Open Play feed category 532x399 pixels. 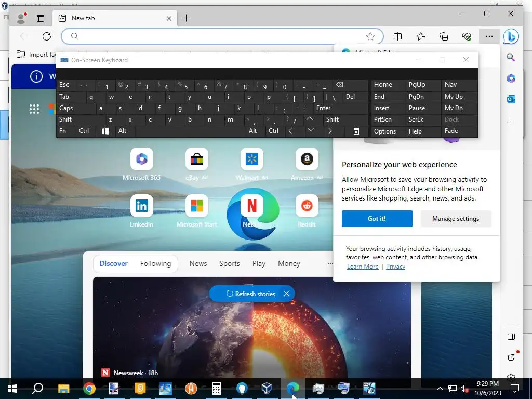coord(259,263)
